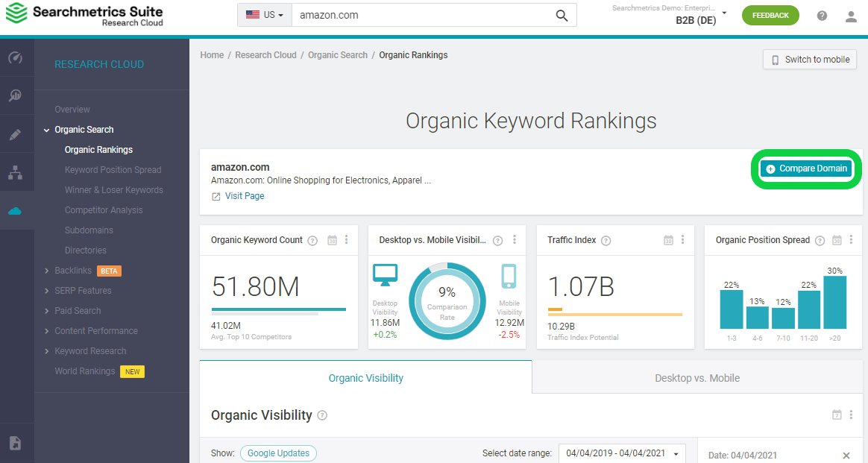
Task: Show info for Organic Visibility heading
Action: tap(322, 415)
